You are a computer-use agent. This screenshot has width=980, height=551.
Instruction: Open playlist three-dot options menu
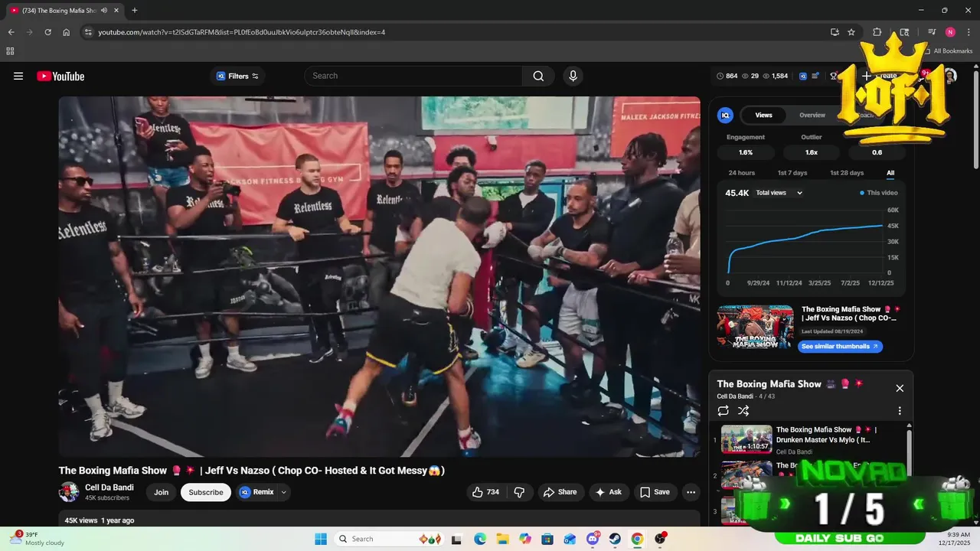pyautogui.click(x=900, y=411)
